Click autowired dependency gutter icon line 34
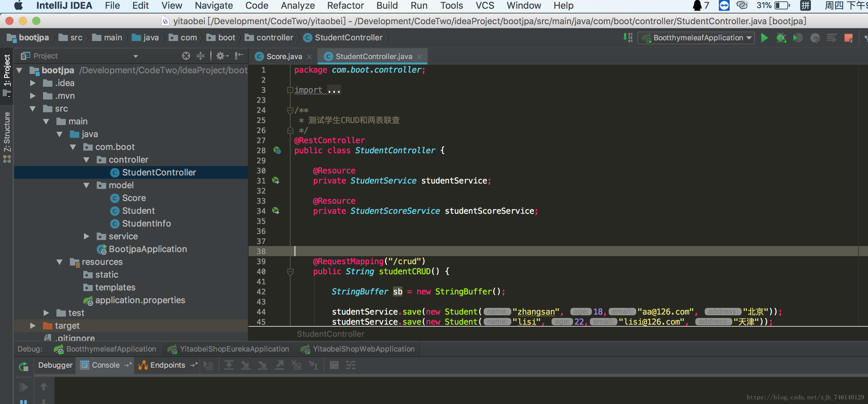Image resolution: width=868 pixels, height=404 pixels. [276, 211]
